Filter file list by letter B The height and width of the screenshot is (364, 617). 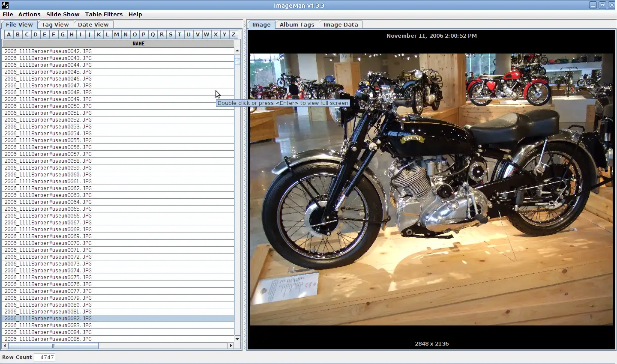pyautogui.click(x=18, y=34)
